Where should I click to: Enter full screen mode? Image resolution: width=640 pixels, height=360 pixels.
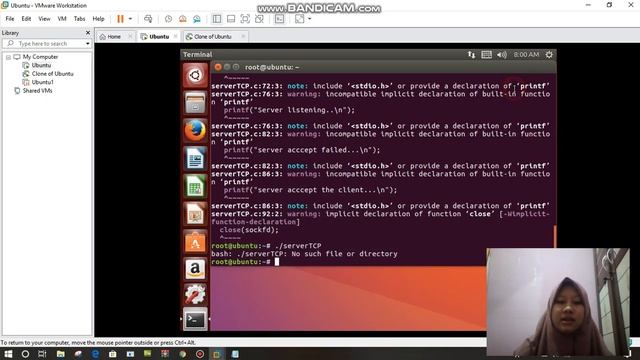(245, 19)
